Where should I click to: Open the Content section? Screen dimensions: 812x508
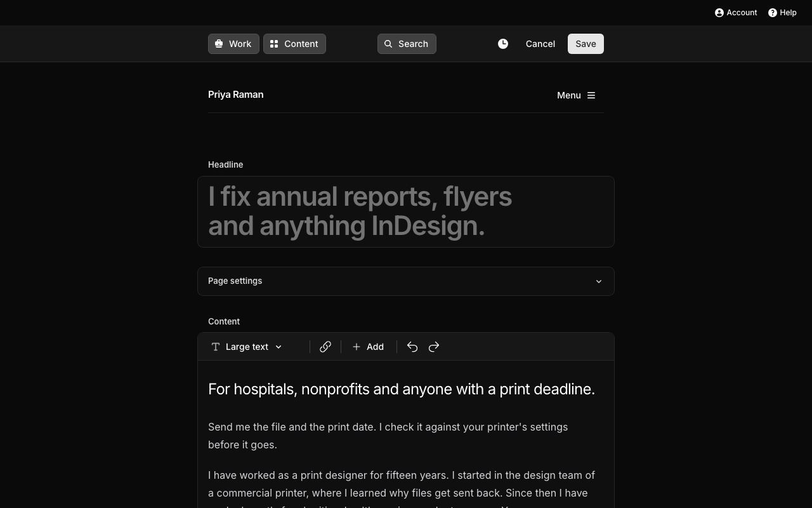click(x=294, y=44)
